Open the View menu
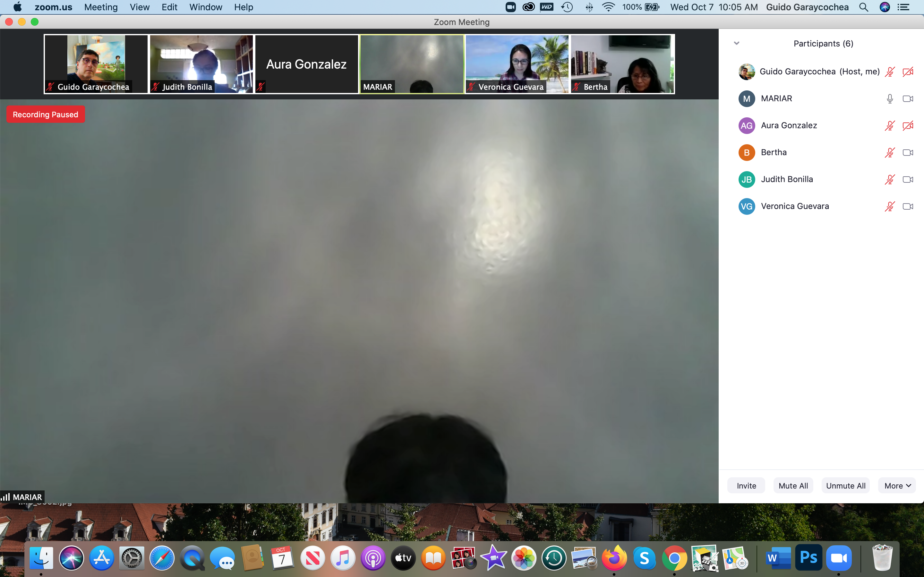Viewport: 924px width, 577px height. (x=139, y=7)
